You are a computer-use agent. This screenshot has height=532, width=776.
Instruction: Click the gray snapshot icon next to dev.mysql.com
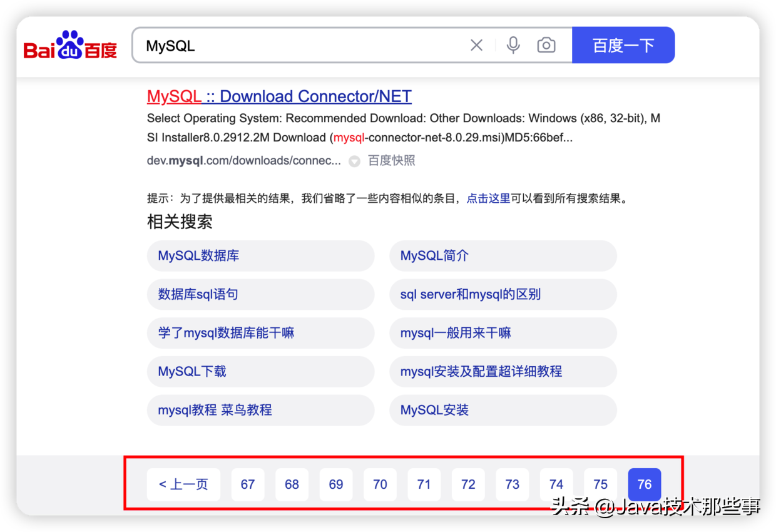tap(354, 161)
